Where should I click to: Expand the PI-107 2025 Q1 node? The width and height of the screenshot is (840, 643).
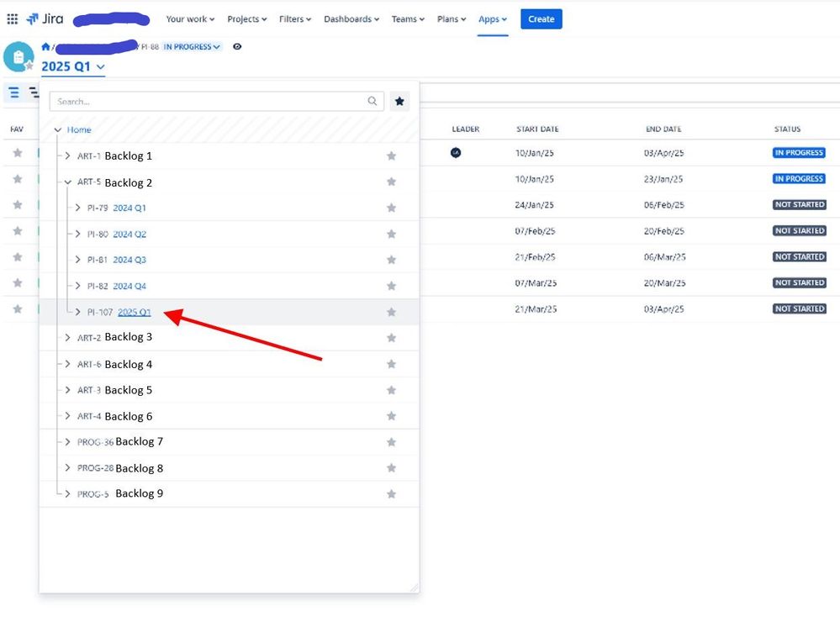click(x=77, y=312)
